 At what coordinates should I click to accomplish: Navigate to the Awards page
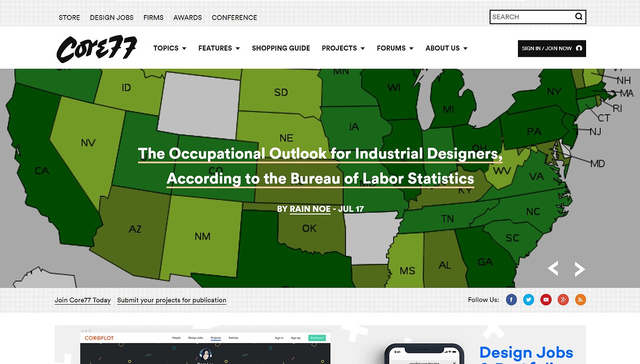[187, 17]
